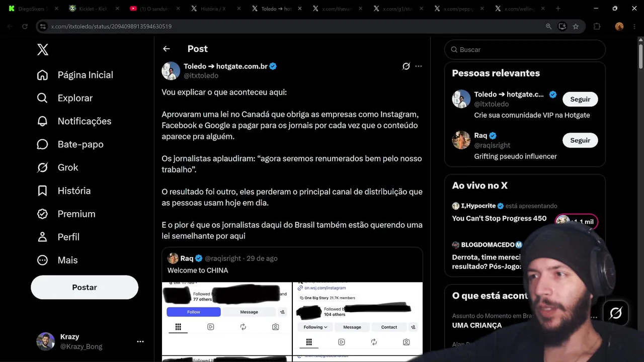
Task: Close the Toledo browser tab
Action: pos(300,9)
